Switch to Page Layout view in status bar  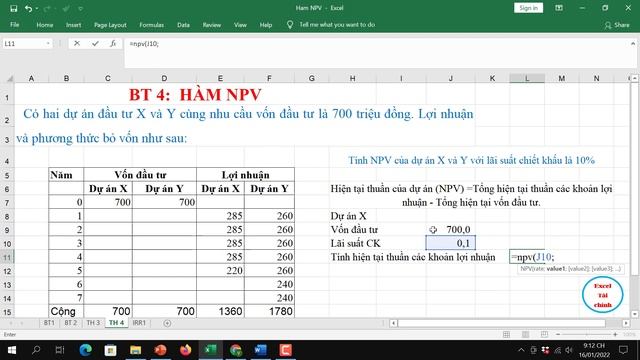pyautogui.click(x=525, y=335)
